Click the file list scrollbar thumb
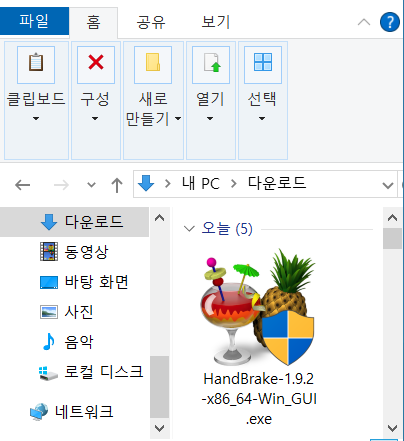Viewport: 404px width, 441px height. click(x=392, y=238)
